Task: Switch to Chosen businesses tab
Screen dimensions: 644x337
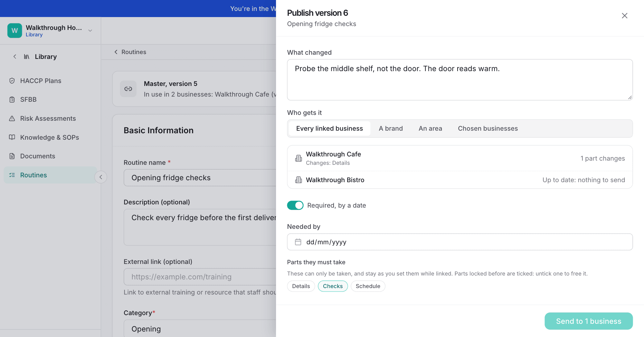Action: 488,128
